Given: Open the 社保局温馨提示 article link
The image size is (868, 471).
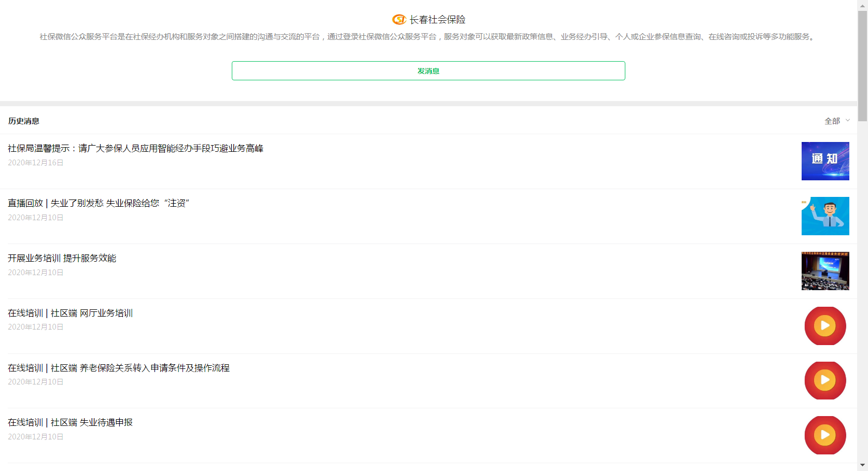Looking at the screenshot, I should [135, 149].
